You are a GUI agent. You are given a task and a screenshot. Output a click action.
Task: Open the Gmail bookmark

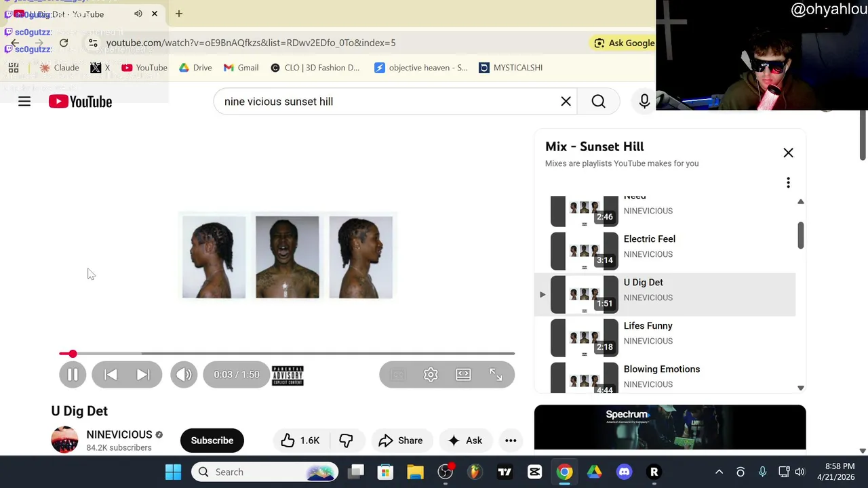(x=241, y=68)
